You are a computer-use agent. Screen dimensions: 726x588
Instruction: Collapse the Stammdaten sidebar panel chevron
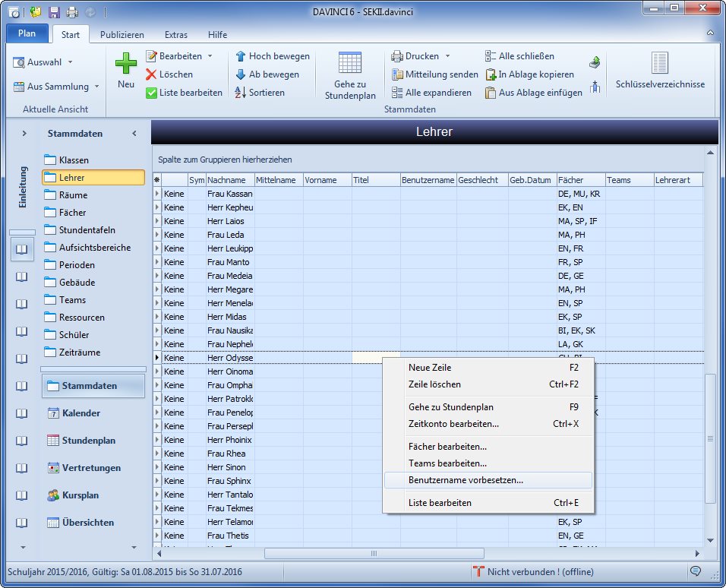(x=134, y=134)
